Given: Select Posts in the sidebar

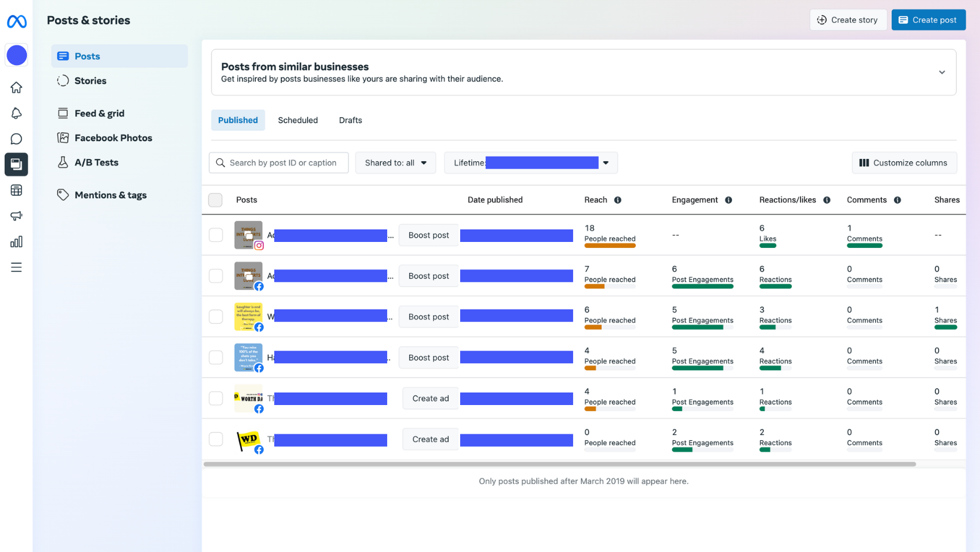Looking at the screenshot, I should [x=120, y=56].
